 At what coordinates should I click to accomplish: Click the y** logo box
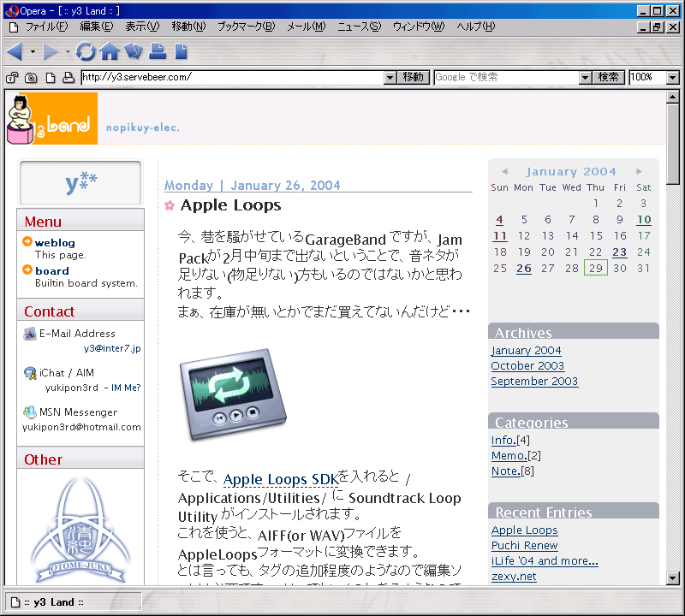80,183
